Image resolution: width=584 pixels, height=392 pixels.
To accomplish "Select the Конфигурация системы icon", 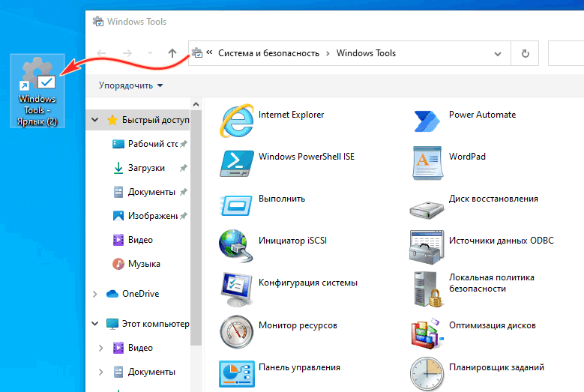I will point(236,289).
